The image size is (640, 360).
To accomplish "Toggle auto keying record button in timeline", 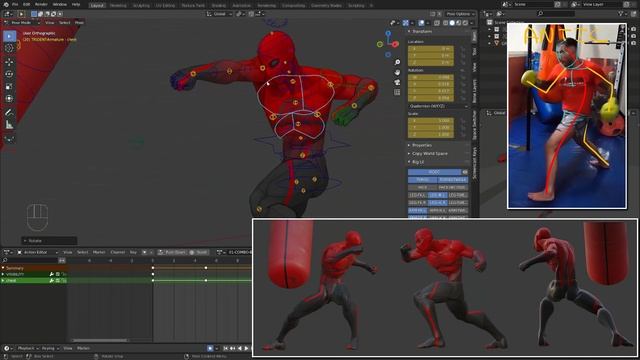I will 210,348.
